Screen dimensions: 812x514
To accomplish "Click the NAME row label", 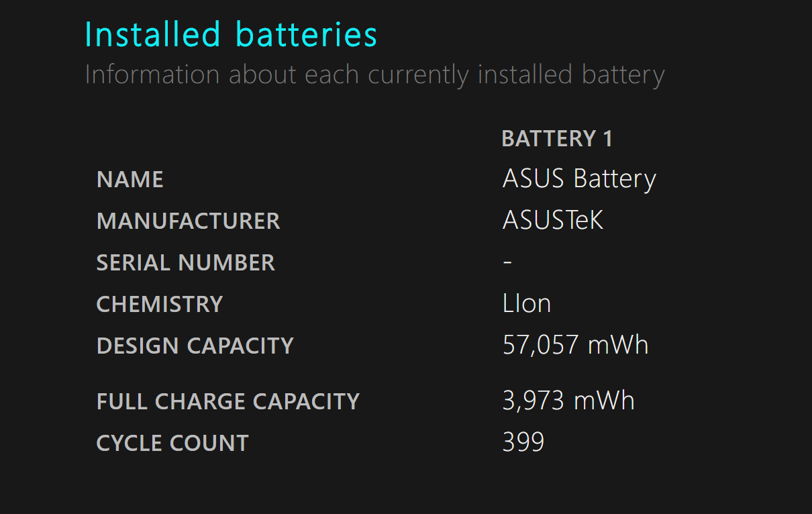I will [x=130, y=179].
